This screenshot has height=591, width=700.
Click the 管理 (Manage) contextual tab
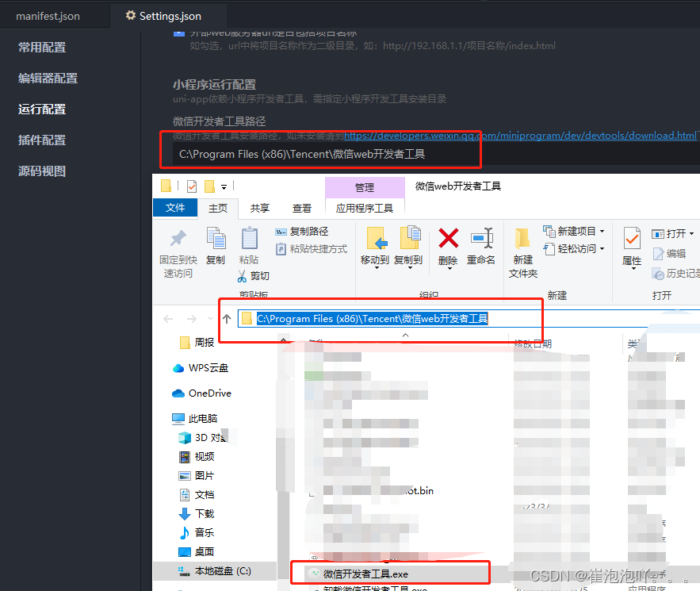365,188
